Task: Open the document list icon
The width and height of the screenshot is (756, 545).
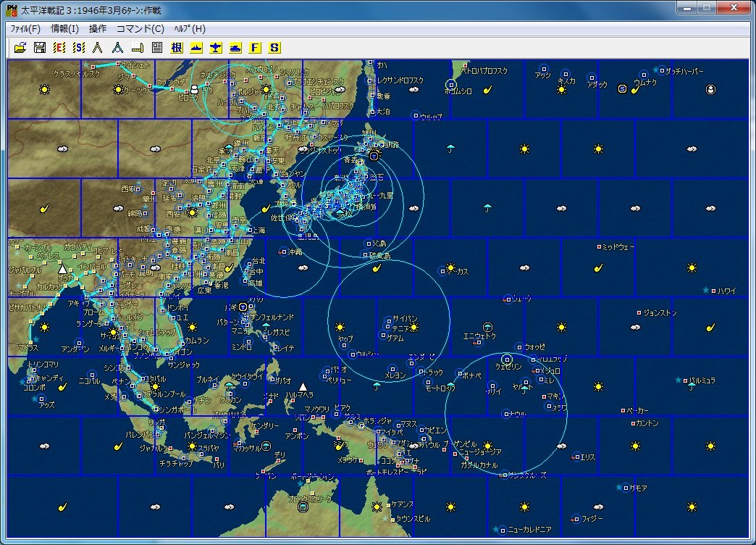Action: (x=157, y=48)
